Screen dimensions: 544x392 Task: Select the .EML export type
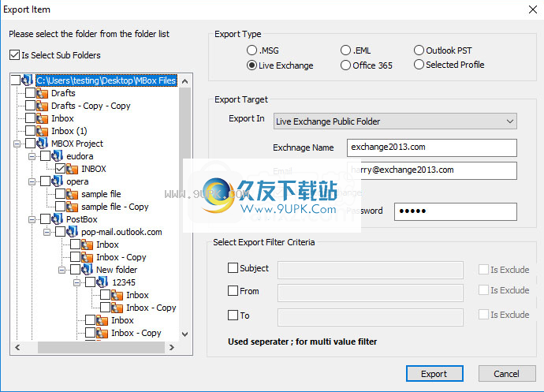(345, 50)
